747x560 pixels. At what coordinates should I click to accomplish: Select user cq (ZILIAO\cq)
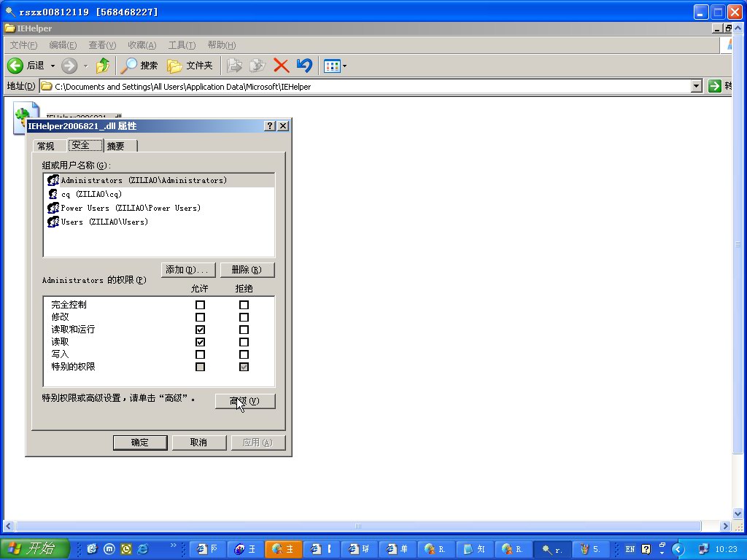[85, 194]
